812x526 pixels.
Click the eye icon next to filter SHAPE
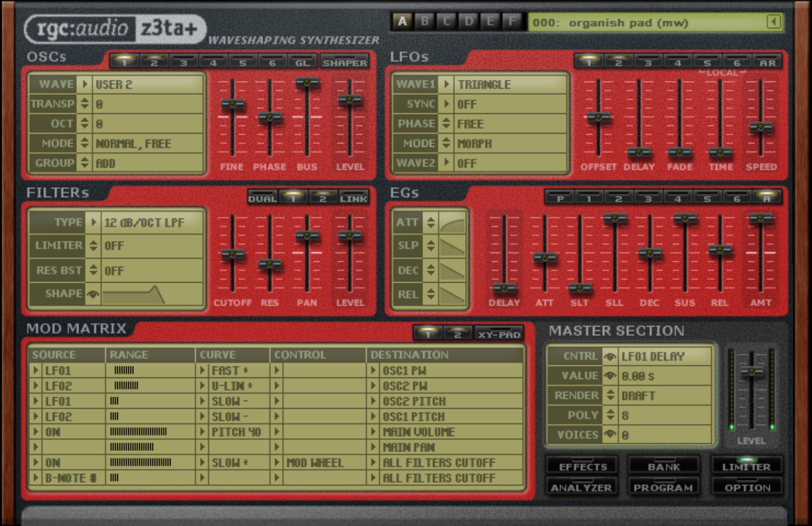point(92,294)
